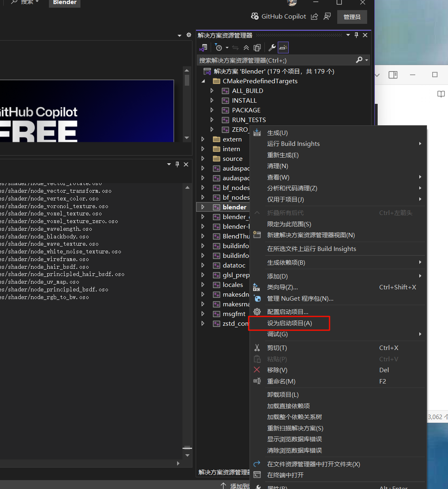Select the datatoc project
The image size is (448, 489).
(234, 266)
